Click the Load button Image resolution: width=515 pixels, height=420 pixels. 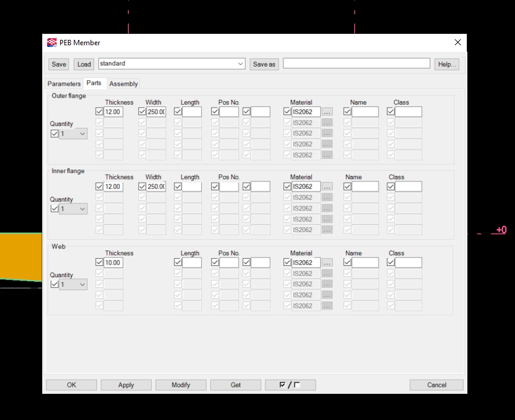pyautogui.click(x=84, y=64)
